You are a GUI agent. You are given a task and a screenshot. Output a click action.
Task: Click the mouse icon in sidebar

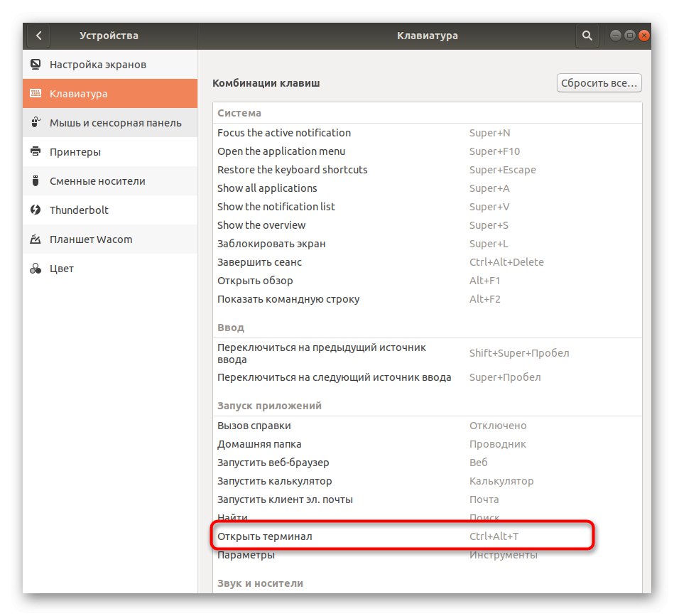click(36, 123)
